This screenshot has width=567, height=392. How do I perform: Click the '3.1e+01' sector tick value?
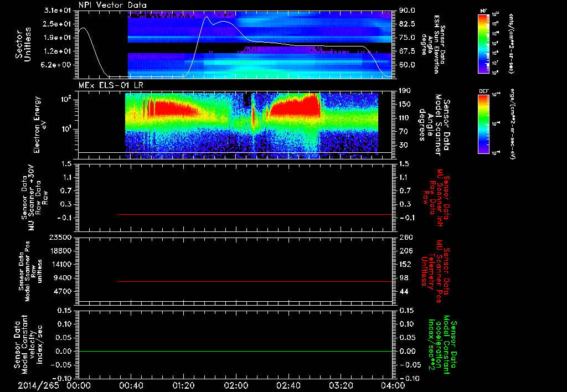pos(58,11)
